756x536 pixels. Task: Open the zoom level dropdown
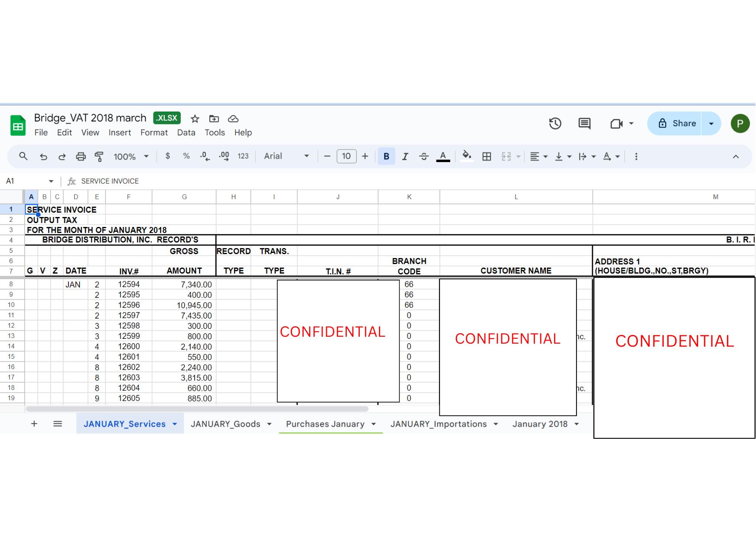(x=131, y=156)
